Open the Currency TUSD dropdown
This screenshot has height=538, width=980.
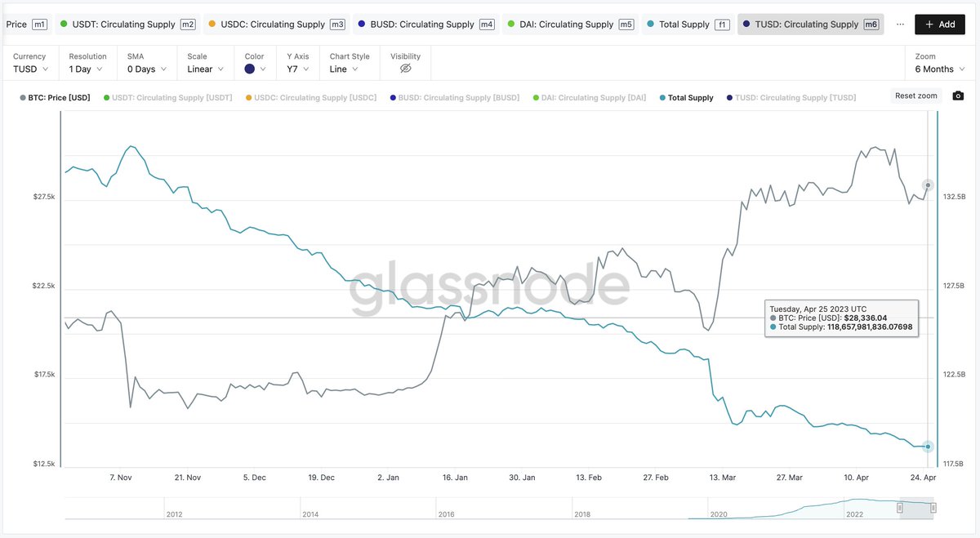(31, 69)
